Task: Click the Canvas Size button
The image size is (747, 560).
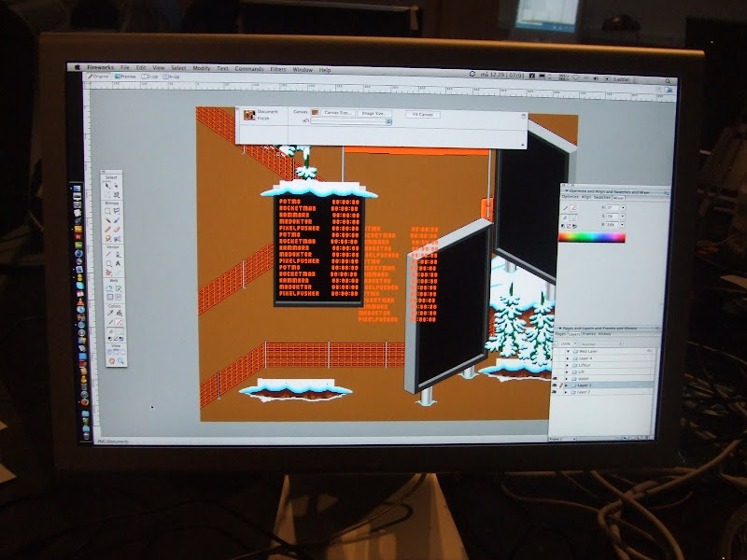Action: point(336,114)
